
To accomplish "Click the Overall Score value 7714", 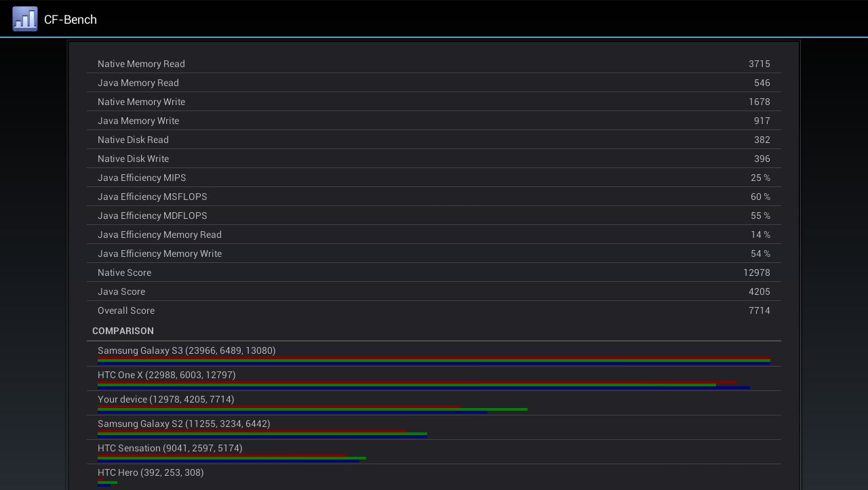I will click(759, 310).
